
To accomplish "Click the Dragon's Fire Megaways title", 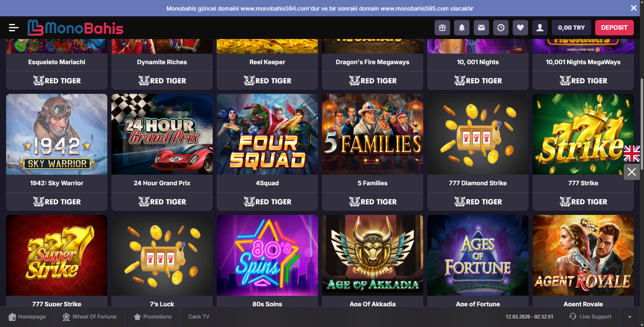I will (x=373, y=62).
